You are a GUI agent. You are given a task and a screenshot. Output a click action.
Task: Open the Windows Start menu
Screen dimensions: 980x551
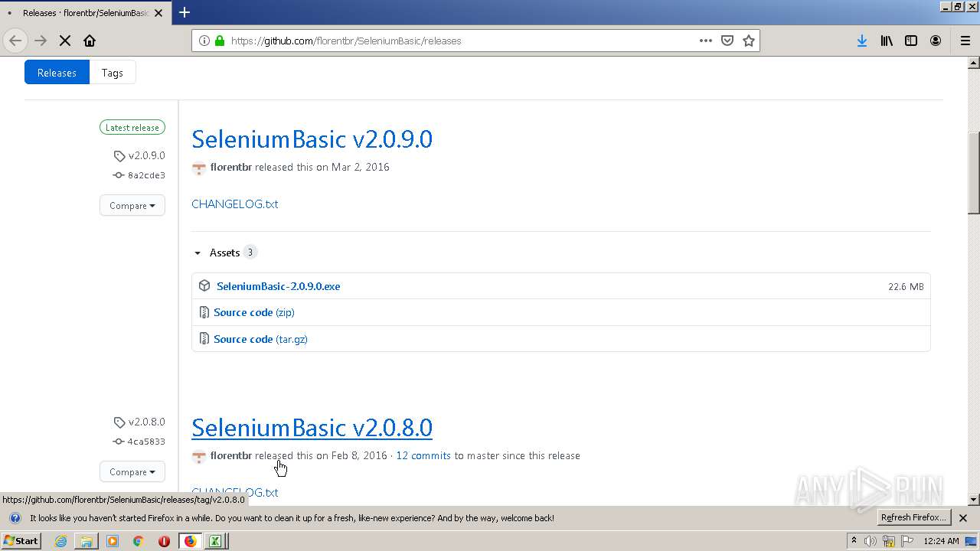click(x=21, y=541)
